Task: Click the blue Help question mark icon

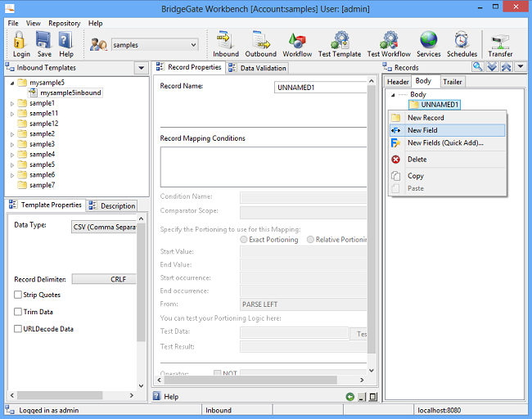Action: coord(156,396)
